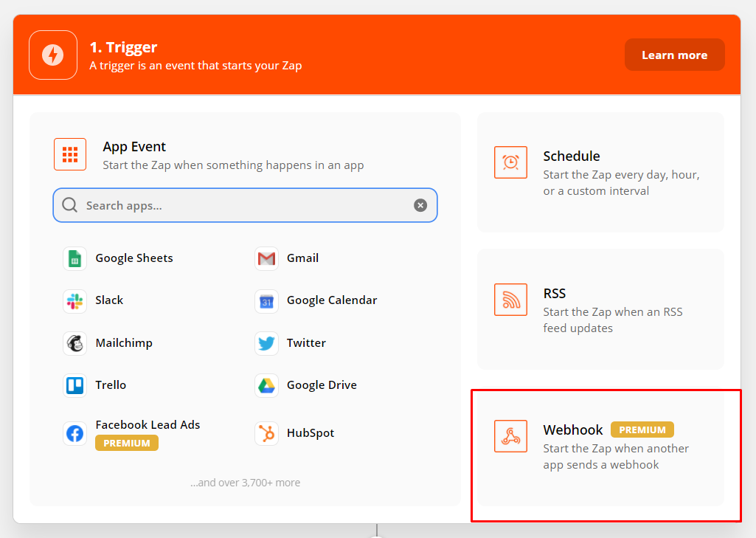This screenshot has width=756, height=538.
Task: Select the Google Calendar icon
Action: [266, 300]
